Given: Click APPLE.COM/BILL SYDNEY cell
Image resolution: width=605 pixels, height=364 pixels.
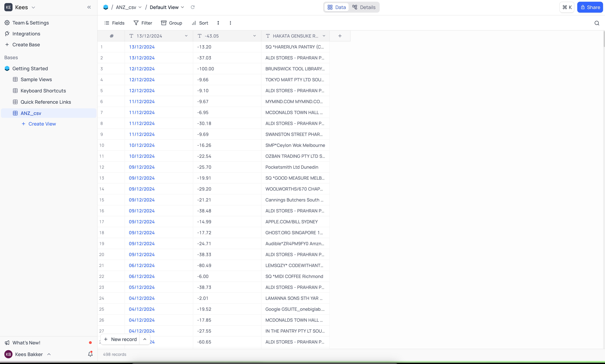Looking at the screenshot, I should 295,222.
